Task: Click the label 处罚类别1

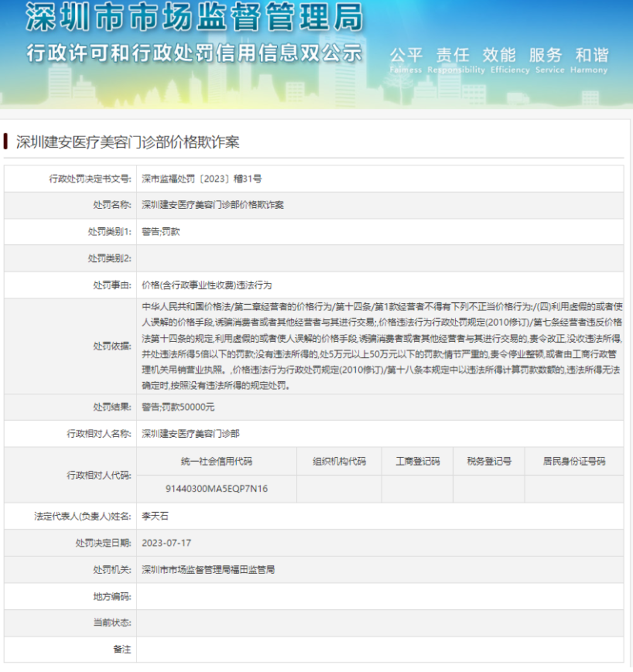Action: 110,232
